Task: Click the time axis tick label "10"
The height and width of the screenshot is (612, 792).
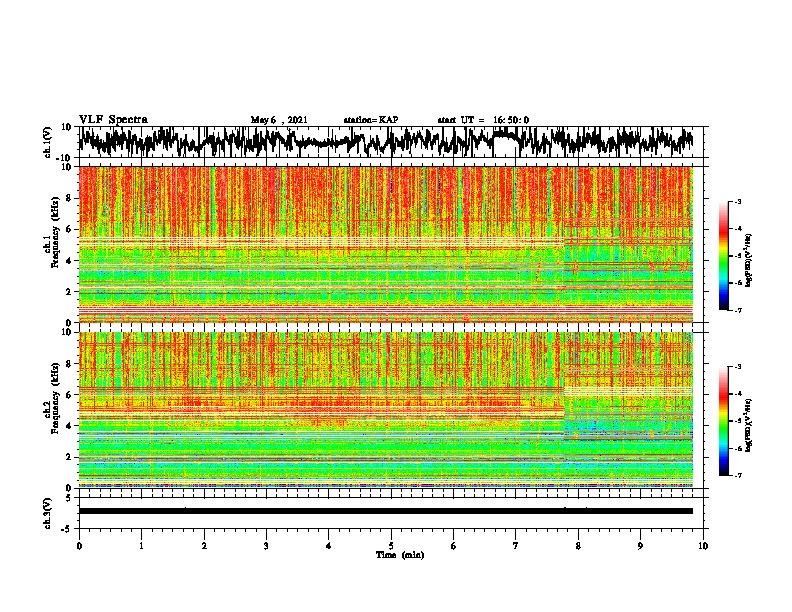Action: click(x=703, y=546)
